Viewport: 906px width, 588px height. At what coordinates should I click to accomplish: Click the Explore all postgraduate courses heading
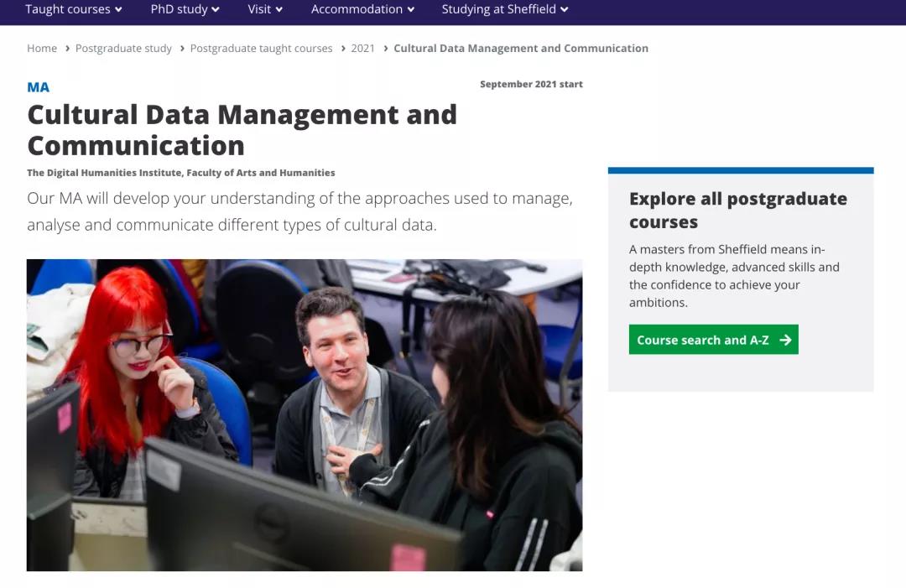(737, 210)
